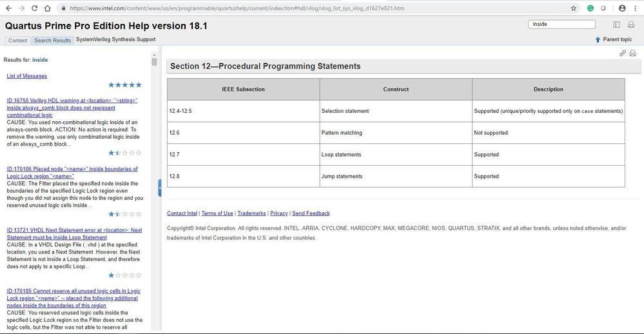Open ID:170185 Cannot reserve logic cells result
This screenshot has width=644, height=334.
tap(73, 299)
